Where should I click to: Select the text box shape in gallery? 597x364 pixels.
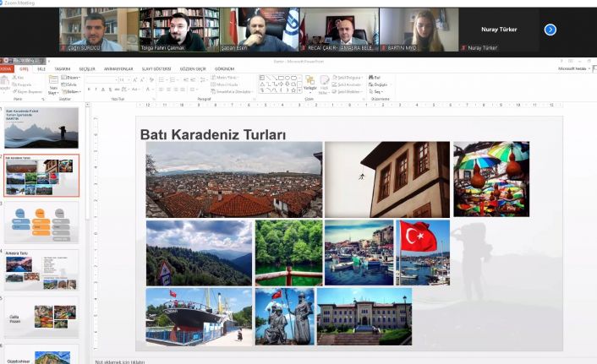(x=262, y=78)
